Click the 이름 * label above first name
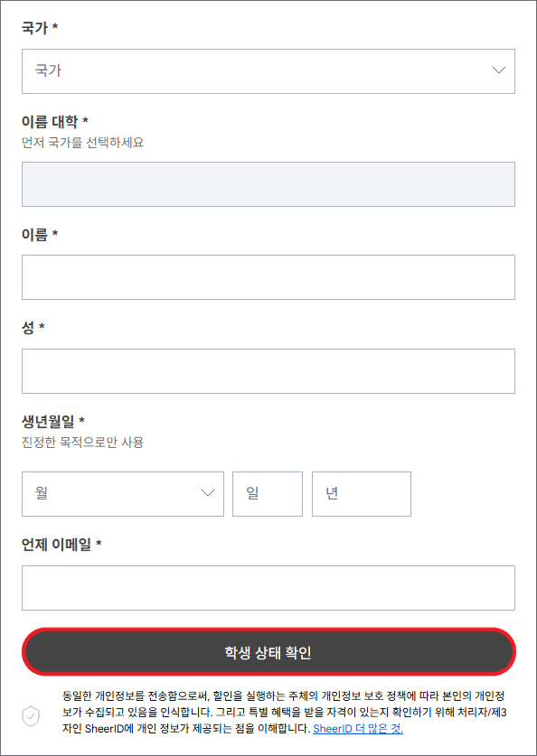The width and height of the screenshot is (537, 756). point(40,235)
